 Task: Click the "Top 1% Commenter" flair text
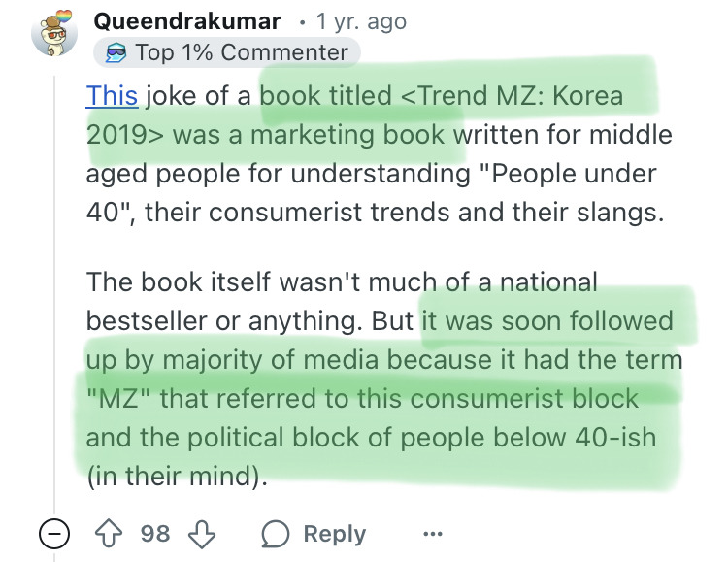(x=242, y=52)
